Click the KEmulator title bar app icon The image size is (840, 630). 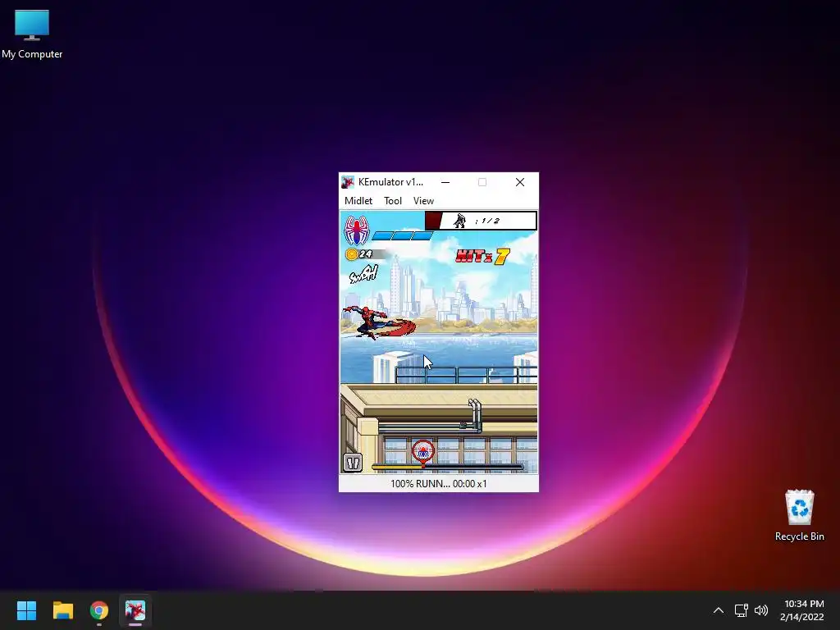coord(348,182)
